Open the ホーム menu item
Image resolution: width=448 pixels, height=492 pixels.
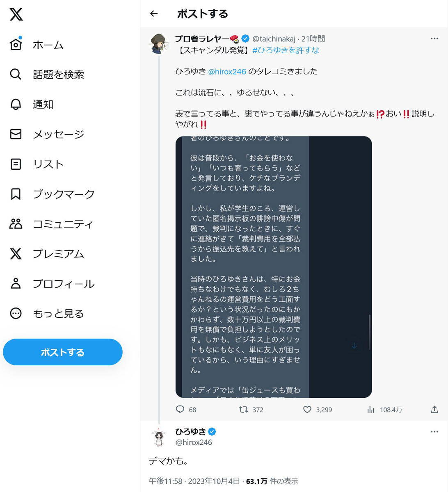click(x=37, y=45)
